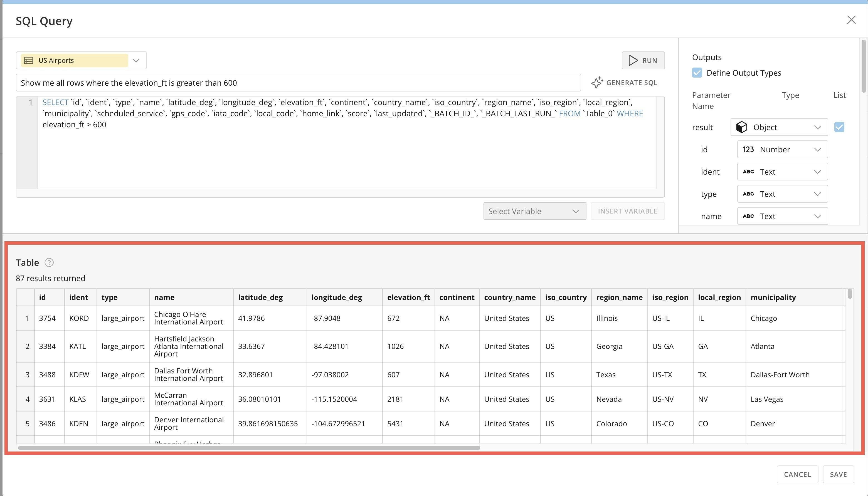
Task: Click the Run play icon
Action: coord(633,60)
